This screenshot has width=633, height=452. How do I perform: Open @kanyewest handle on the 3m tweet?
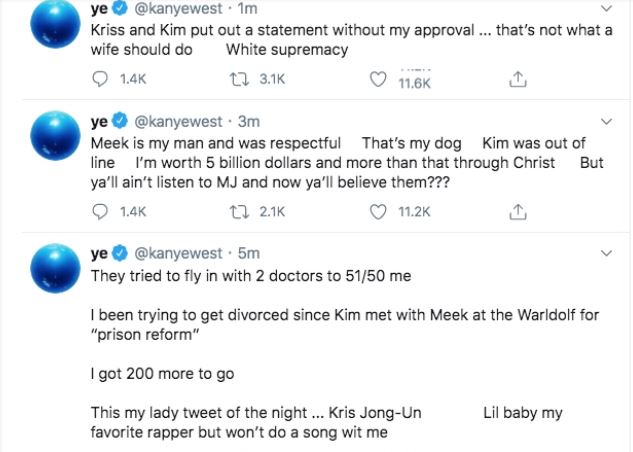coord(178,121)
